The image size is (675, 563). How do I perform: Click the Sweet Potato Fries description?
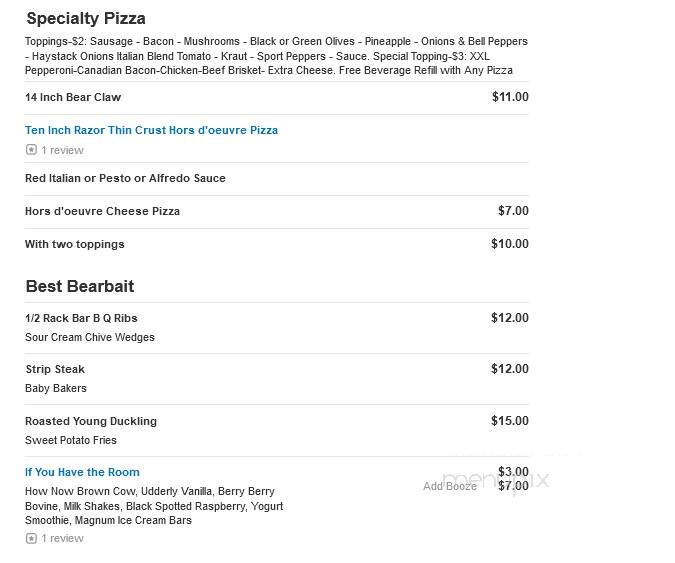click(71, 440)
